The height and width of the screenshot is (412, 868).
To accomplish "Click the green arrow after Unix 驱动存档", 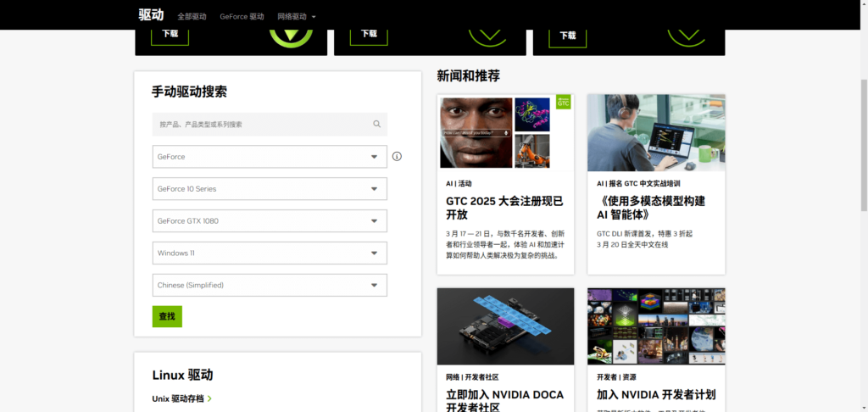I will coord(210,398).
